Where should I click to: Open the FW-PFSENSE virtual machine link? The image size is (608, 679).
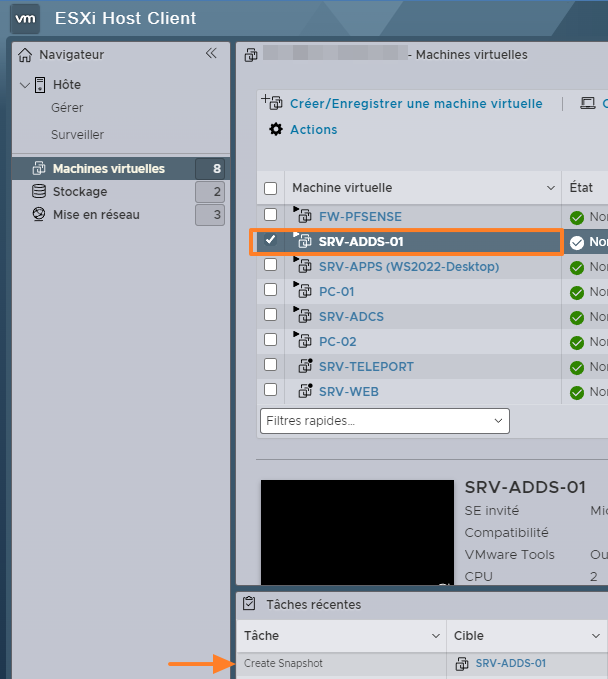[x=360, y=217]
